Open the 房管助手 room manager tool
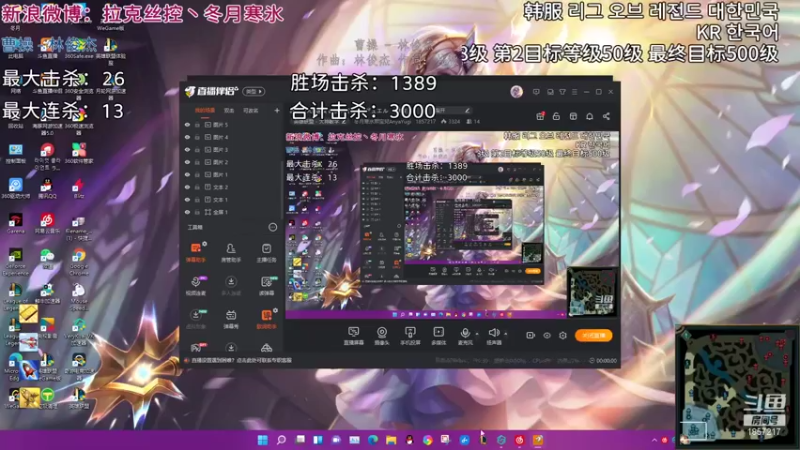Screen dimensions: 800x450 coord(231,252)
